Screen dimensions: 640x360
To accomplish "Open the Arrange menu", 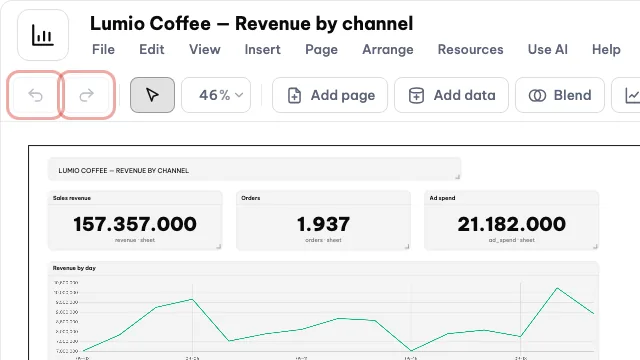I will 388,49.
